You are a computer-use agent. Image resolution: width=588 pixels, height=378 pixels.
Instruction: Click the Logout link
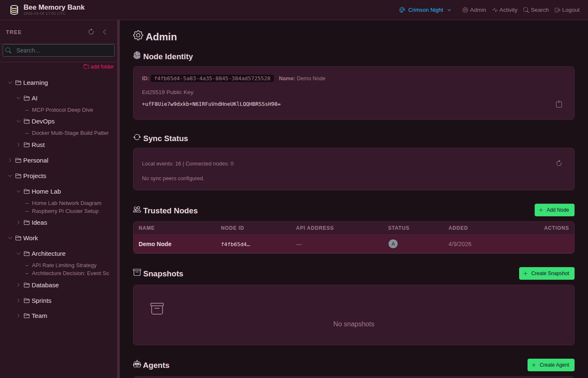567,10
